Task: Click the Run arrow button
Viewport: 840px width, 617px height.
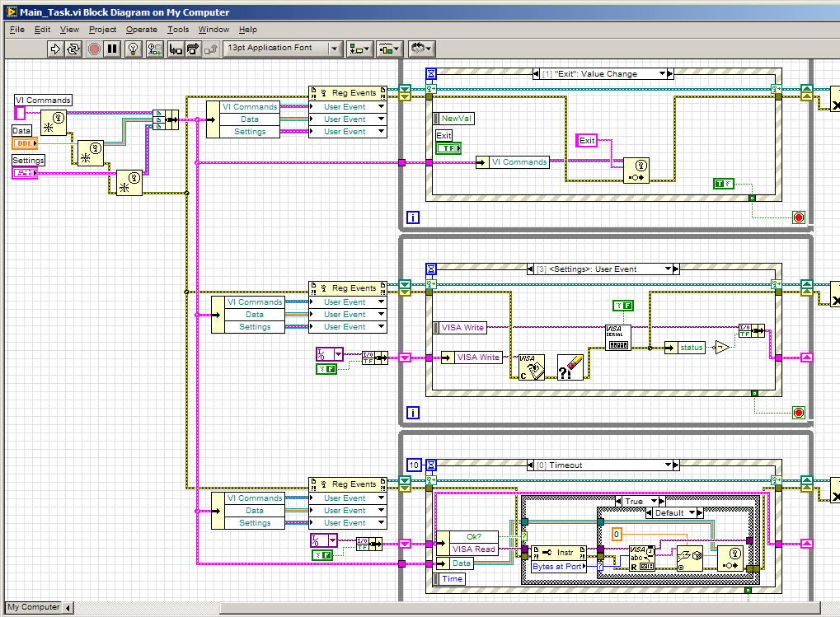Action: coord(57,49)
